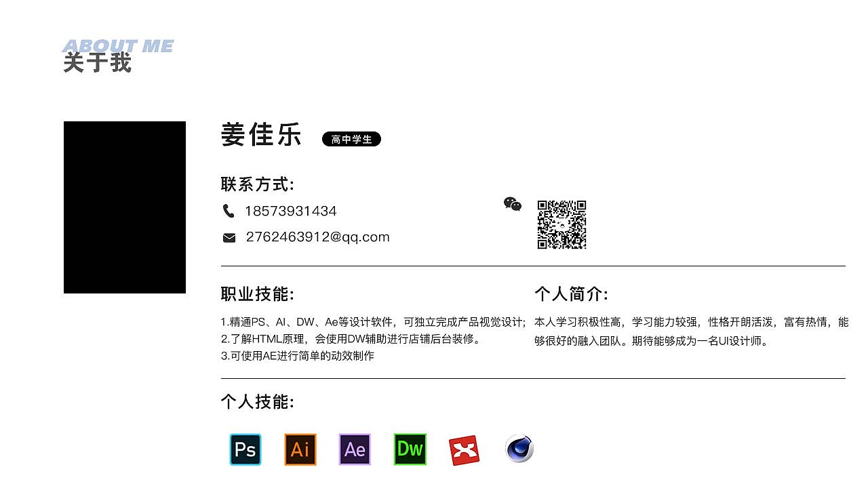The image size is (868, 488).
Task: Click the ABOUT ME title text
Action: click(x=118, y=46)
